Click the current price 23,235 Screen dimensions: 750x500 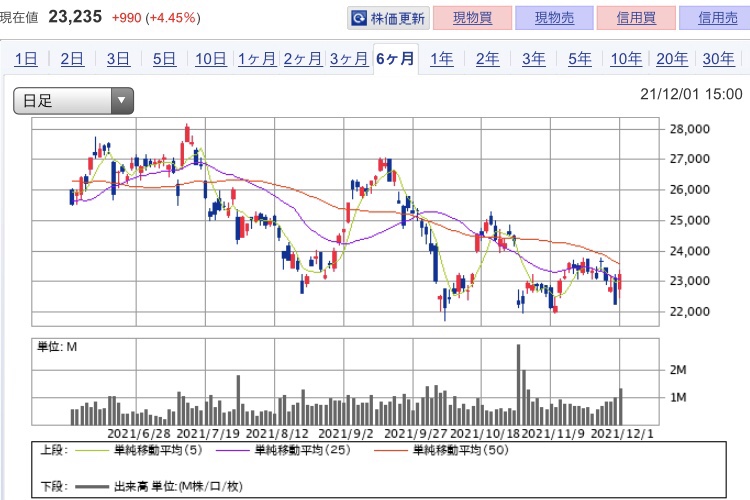[75, 17]
